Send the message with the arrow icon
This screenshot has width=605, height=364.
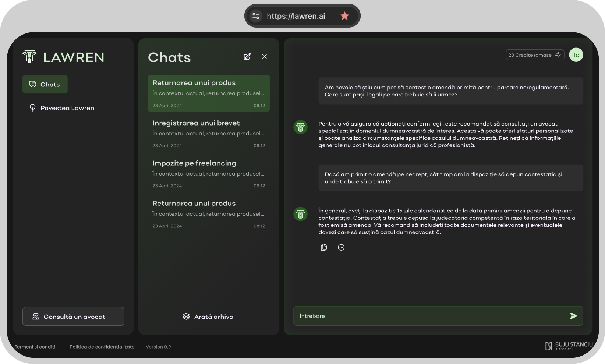coord(573,316)
